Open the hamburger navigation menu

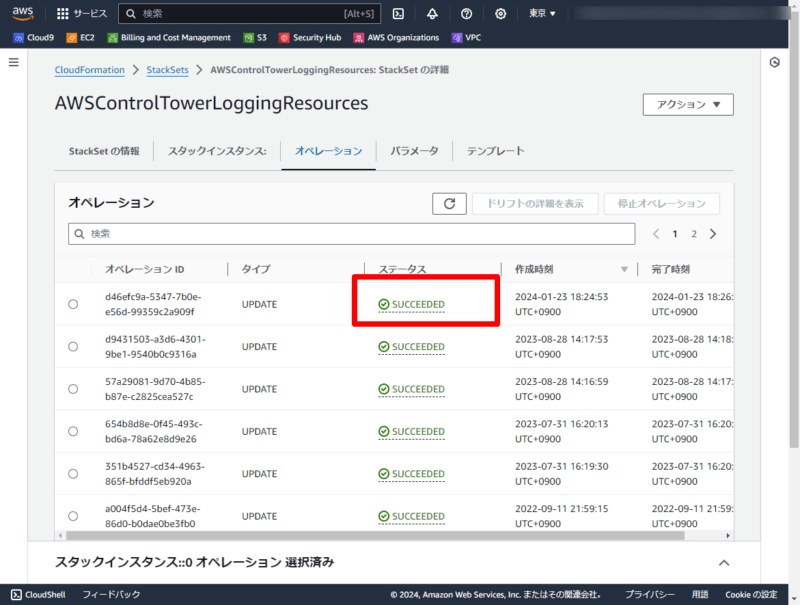tap(13, 61)
